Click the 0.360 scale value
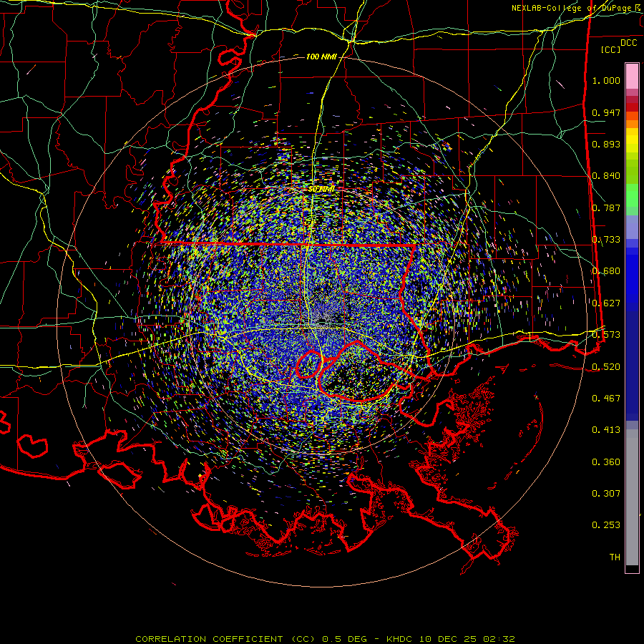 (606, 462)
